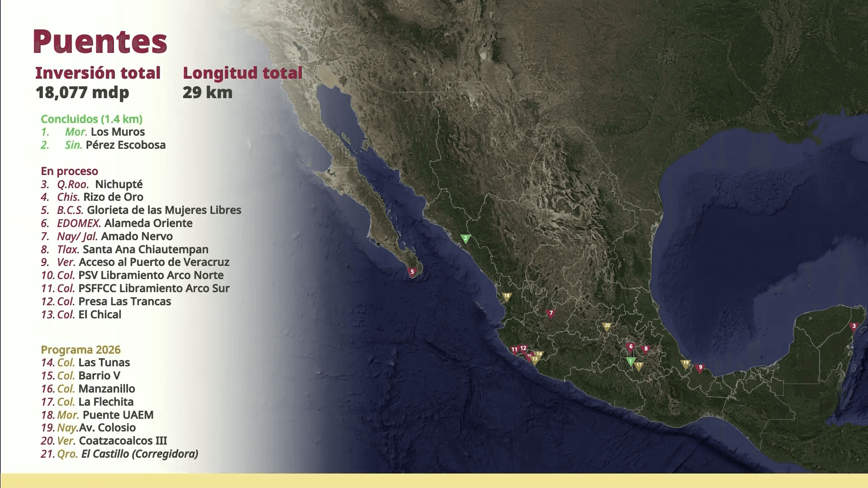This screenshot has height=488, width=868.
Task: Select the tan marker numbered 20
Action: coord(607,326)
